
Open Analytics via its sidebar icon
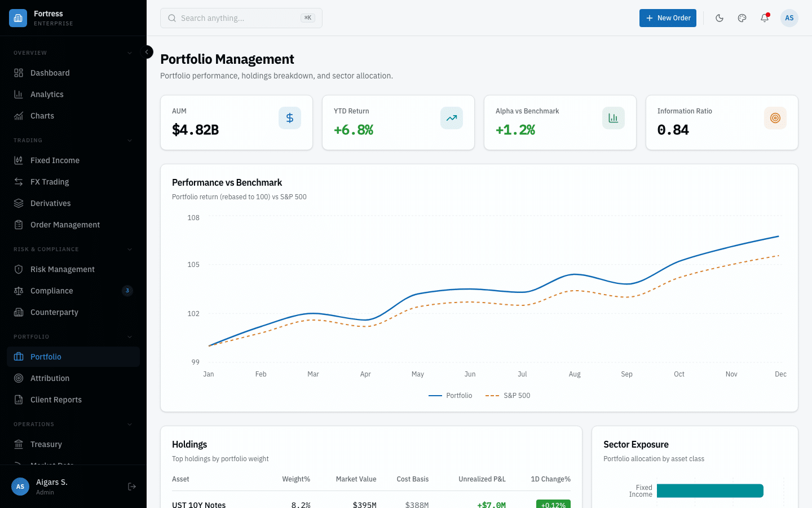click(x=19, y=94)
